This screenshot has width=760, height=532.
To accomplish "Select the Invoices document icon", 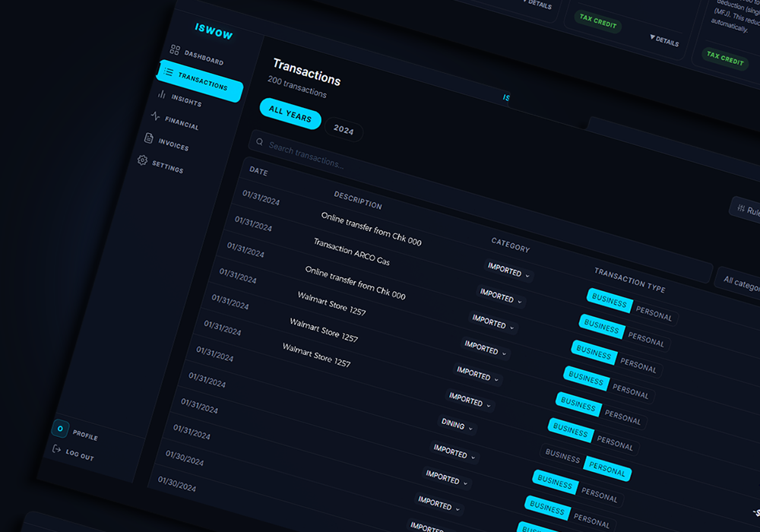I will point(149,138).
